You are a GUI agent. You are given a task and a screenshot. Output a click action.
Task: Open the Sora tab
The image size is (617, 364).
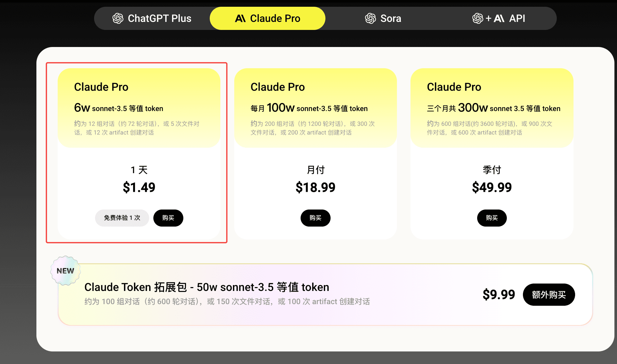(383, 18)
